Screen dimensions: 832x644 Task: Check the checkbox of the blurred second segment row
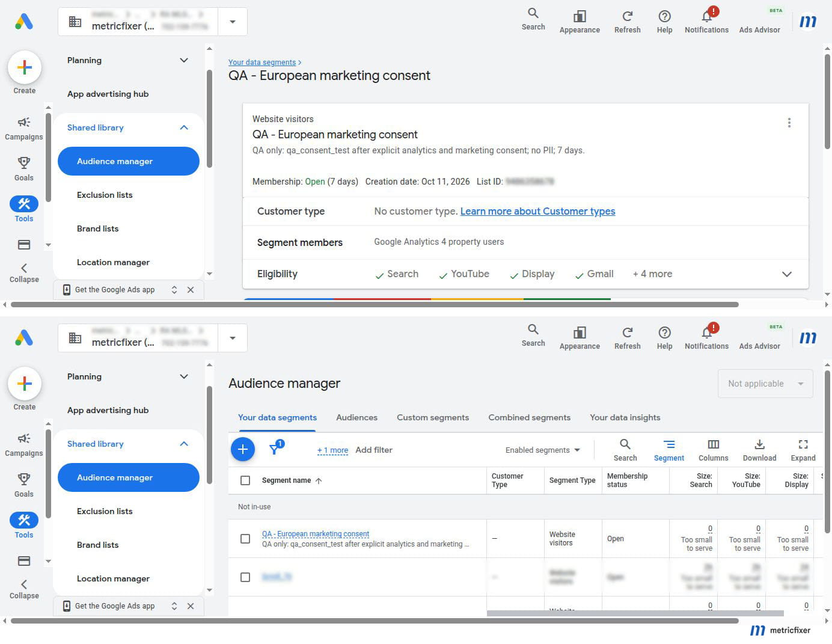click(245, 577)
